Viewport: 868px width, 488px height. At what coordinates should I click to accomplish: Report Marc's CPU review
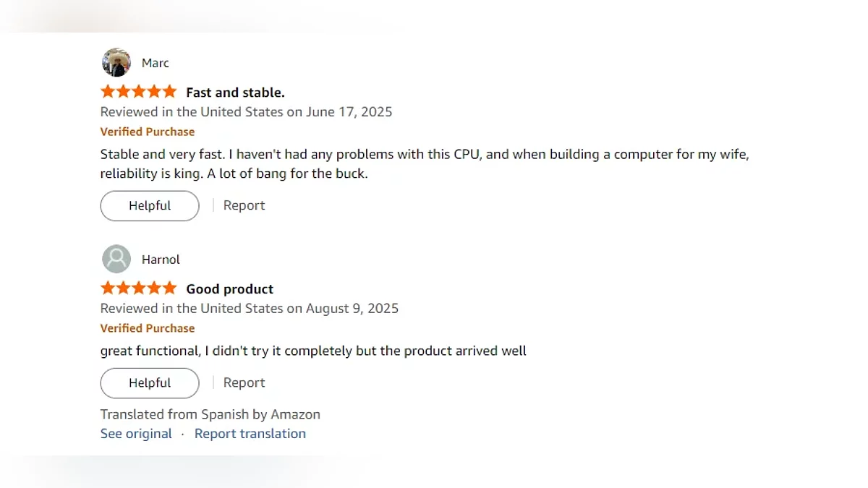244,206
